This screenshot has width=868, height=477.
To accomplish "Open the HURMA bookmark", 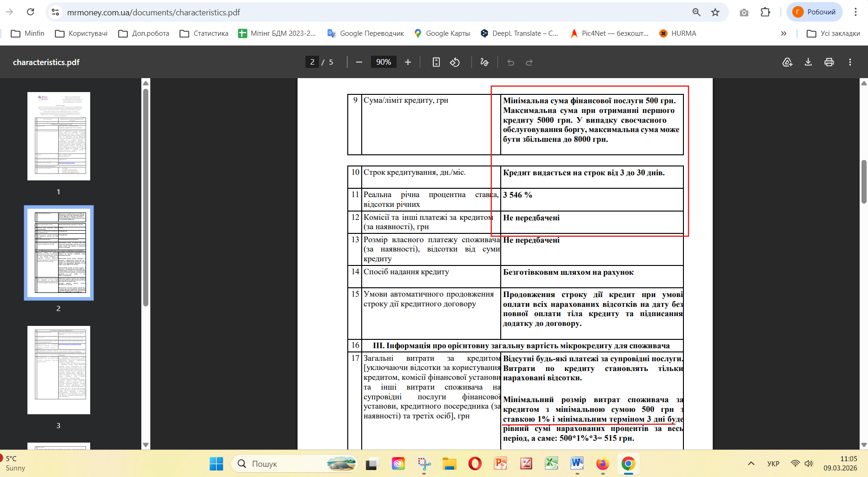I will (678, 33).
